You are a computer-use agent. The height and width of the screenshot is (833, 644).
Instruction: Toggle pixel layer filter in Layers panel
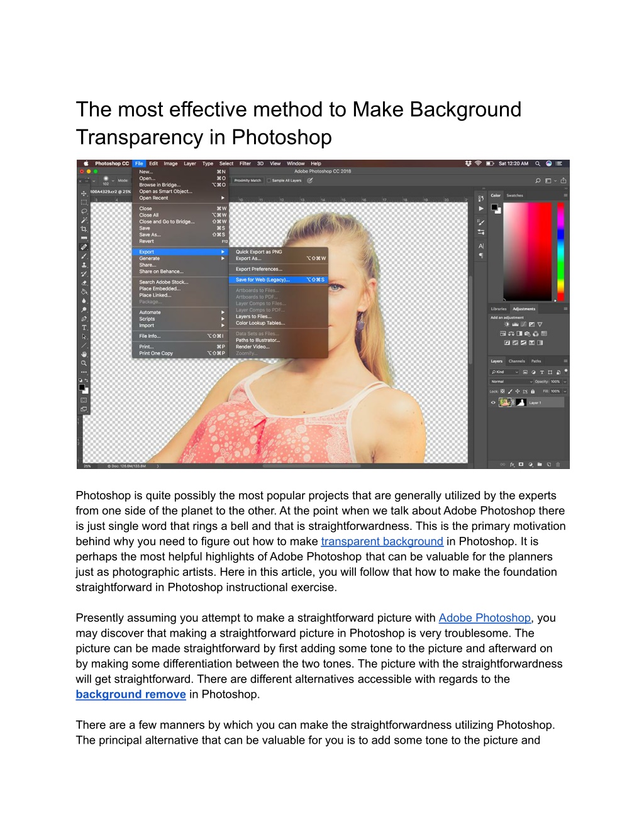point(525,372)
